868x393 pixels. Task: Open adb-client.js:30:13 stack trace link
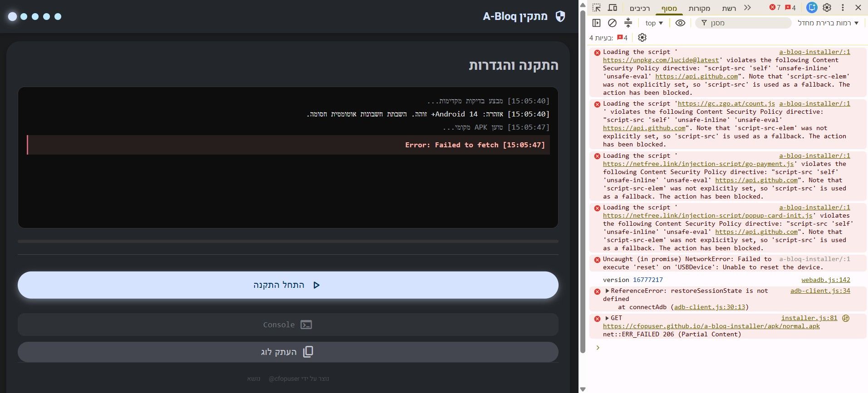coord(710,307)
